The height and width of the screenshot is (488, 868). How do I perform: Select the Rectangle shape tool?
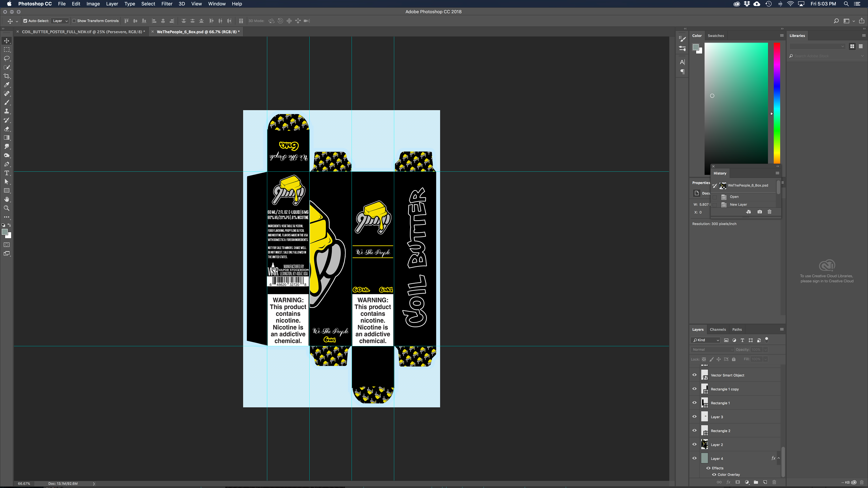[x=7, y=191]
